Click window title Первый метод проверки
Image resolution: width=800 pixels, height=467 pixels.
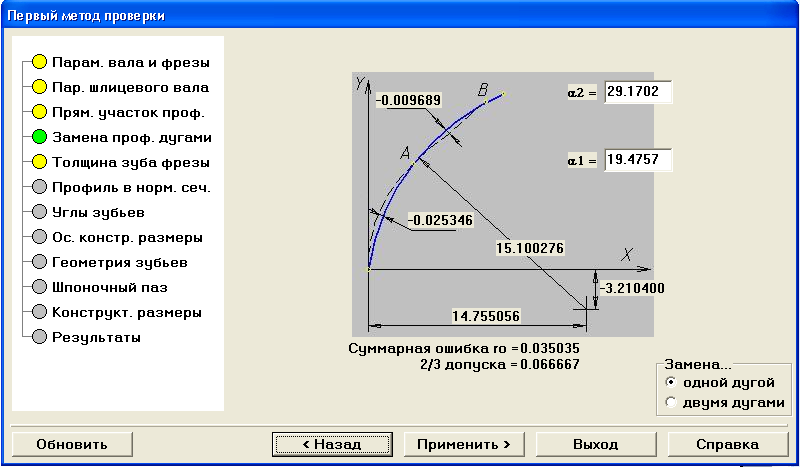86,16
